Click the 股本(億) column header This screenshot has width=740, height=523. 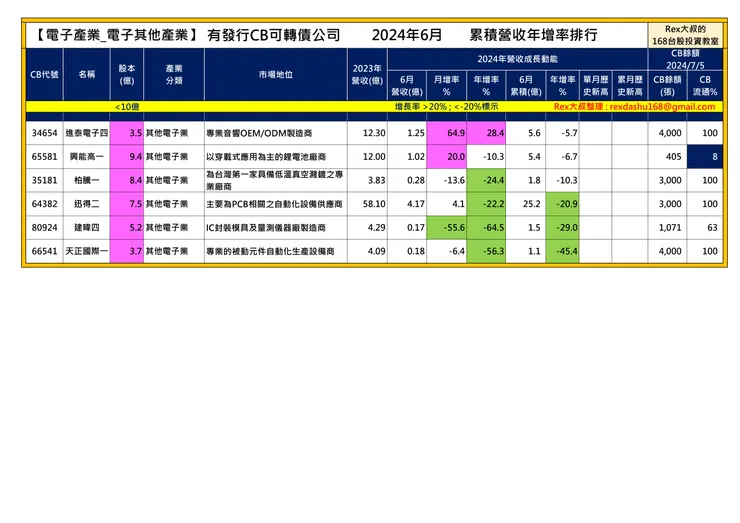pyautogui.click(x=126, y=75)
